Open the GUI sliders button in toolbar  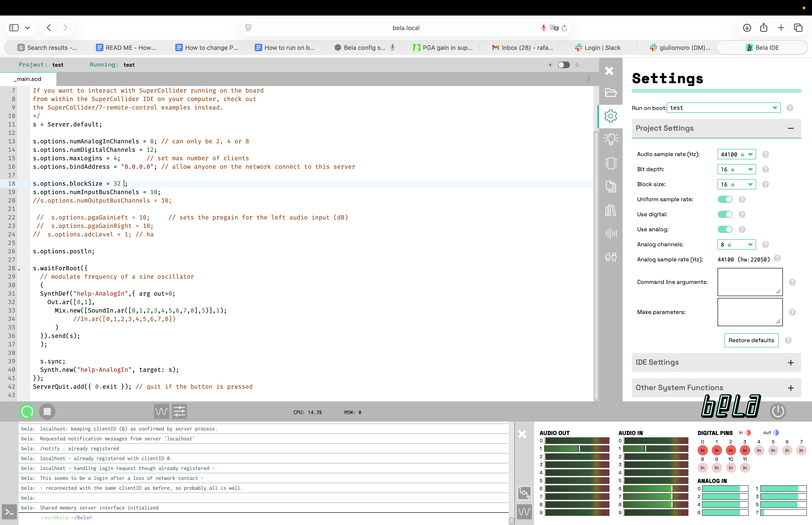pos(179,411)
